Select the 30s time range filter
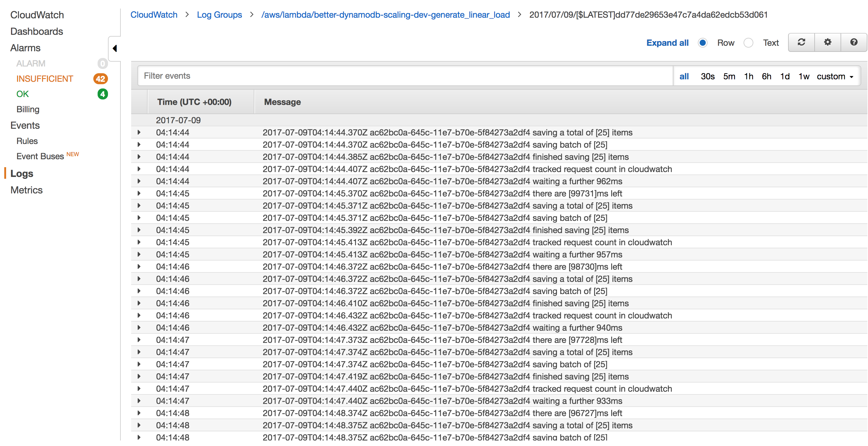 (708, 77)
